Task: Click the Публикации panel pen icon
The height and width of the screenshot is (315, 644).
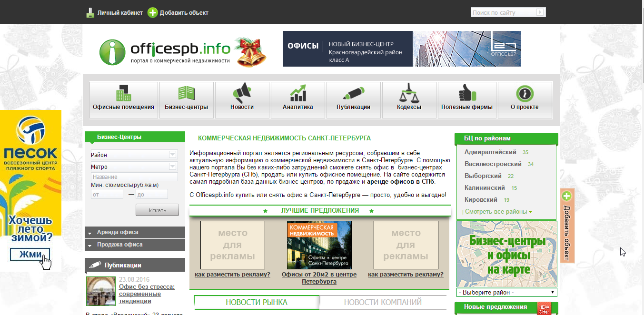Action: coord(95,265)
